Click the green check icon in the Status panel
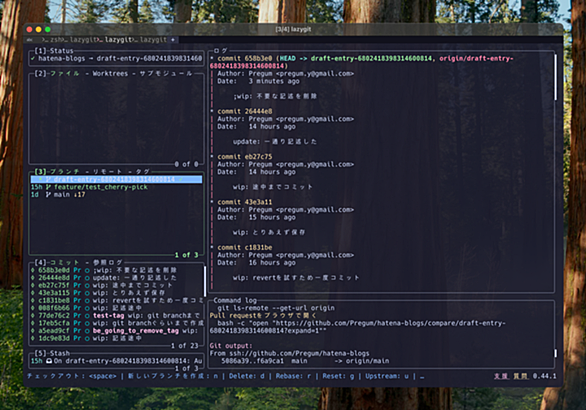The width and height of the screenshot is (586, 410). (x=33, y=58)
